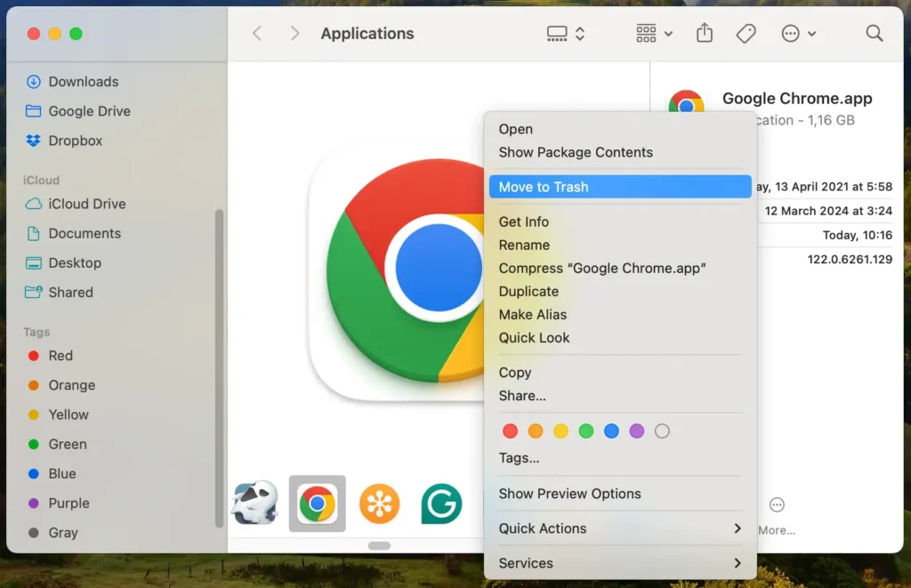Image resolution: width=911 pixels, height=588 pixels.
Task: Click the gallery strip horizontal scrollbar
Action: pos(379,545)
